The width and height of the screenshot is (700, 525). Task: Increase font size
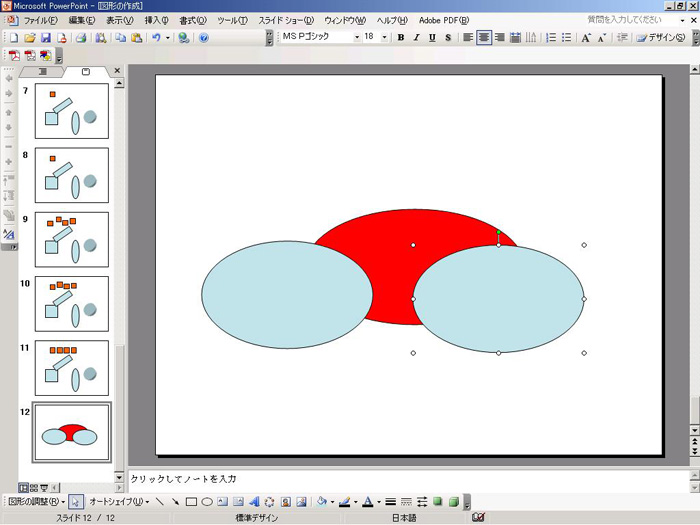(x=586, y=38)
